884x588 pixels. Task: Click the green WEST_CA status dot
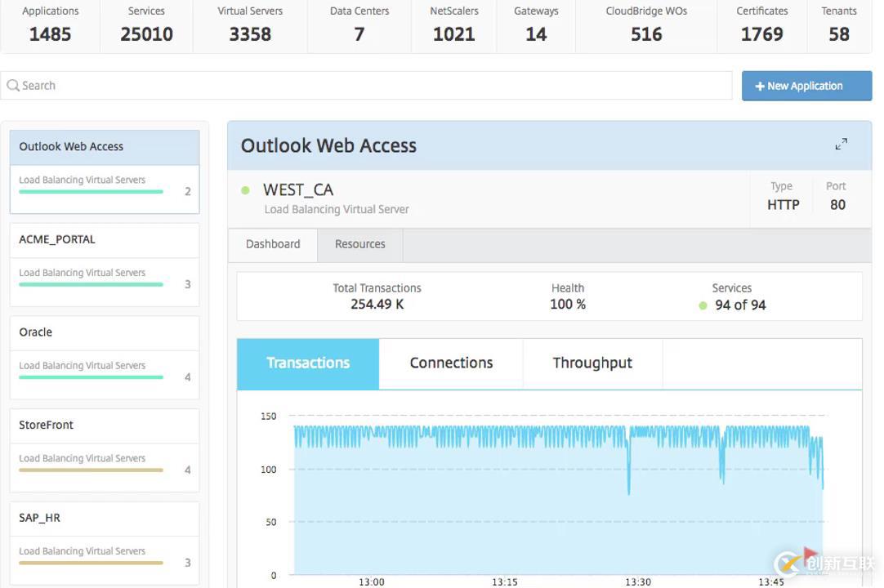(x=245, y=190)
